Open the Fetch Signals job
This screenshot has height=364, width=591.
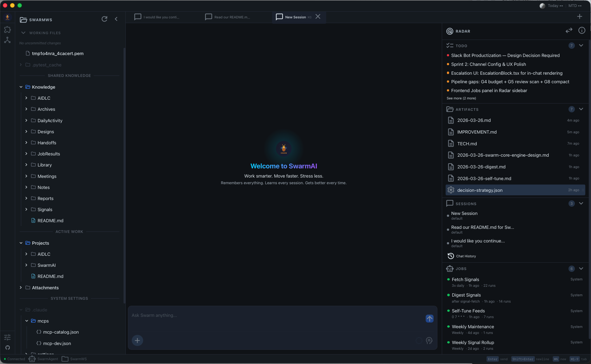click(515, 282)
